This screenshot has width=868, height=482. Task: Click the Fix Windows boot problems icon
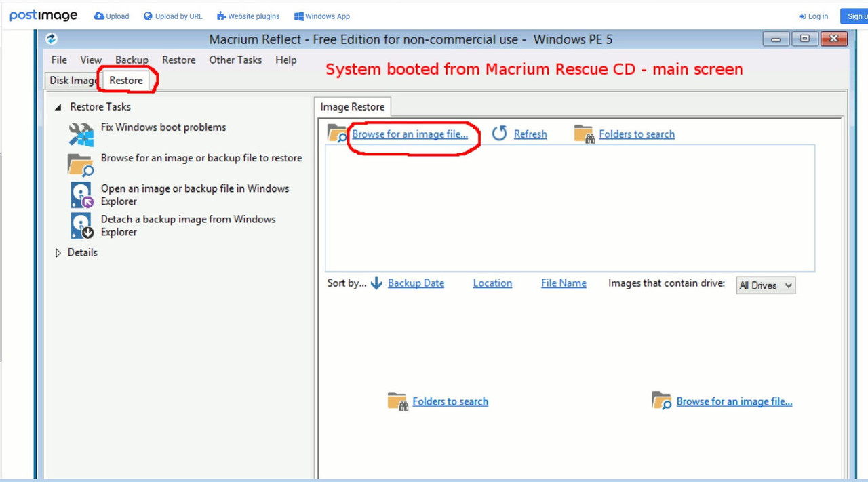(81, 134)
